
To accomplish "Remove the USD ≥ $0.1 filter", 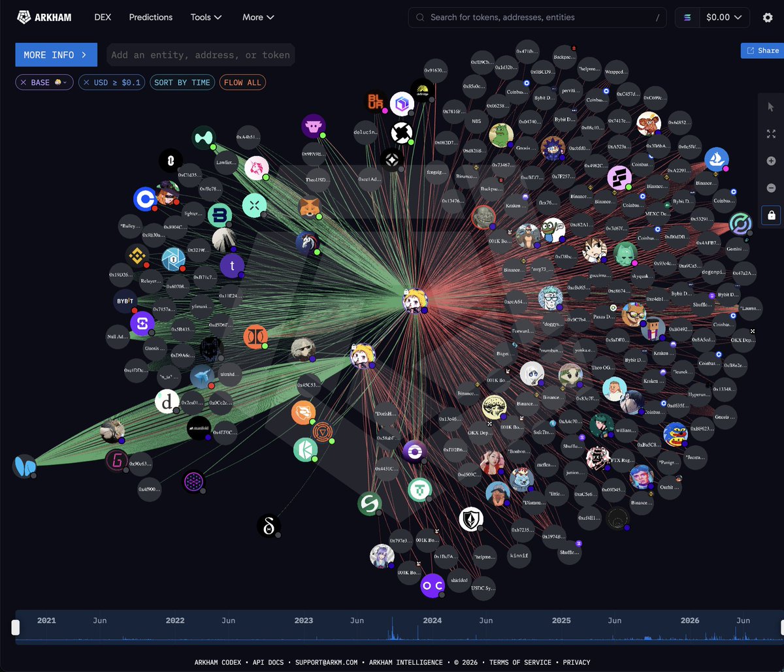I will pos(86,83).
